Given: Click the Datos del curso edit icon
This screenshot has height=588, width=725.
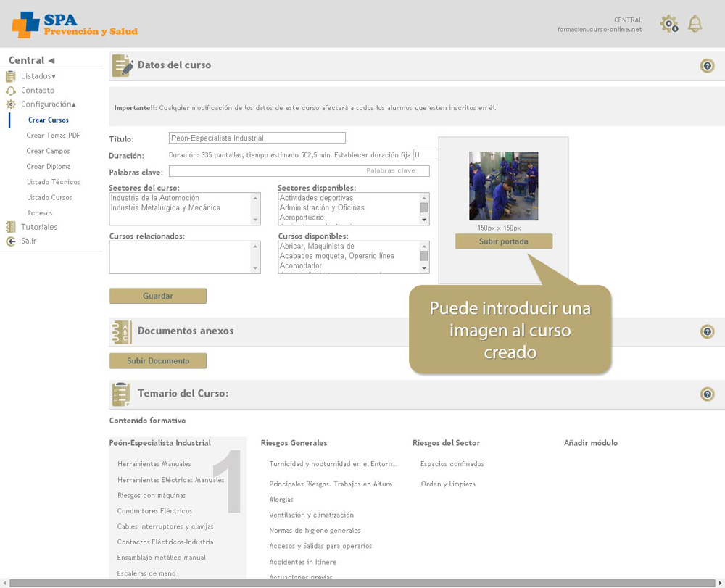Looking at the screenshot, I should pyautogui.click(x=122, y=65).
